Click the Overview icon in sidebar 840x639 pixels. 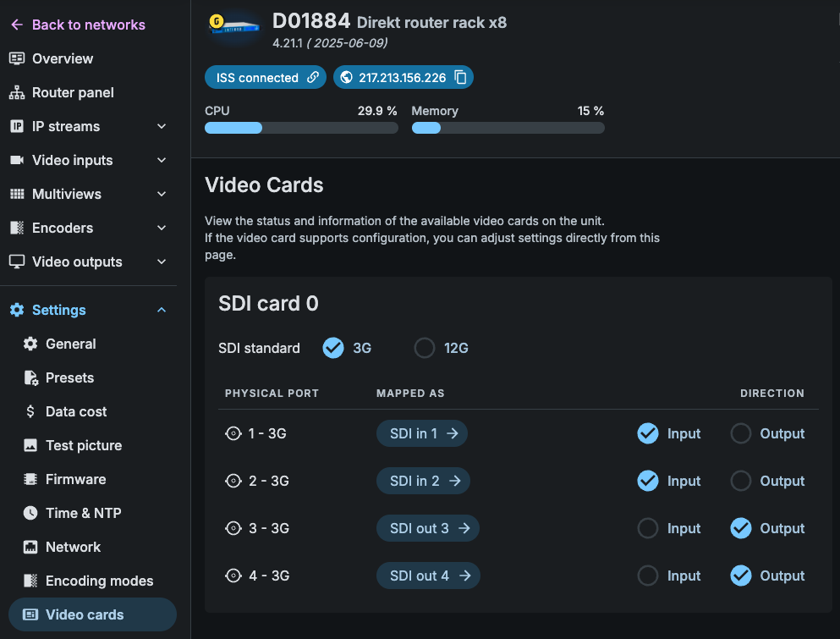coord(17,58)
